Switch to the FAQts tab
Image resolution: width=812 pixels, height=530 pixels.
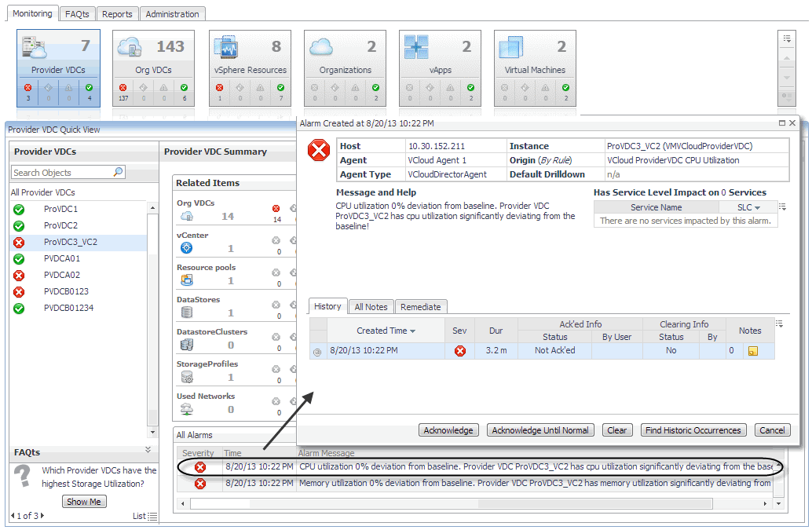(x=77, y=14)
